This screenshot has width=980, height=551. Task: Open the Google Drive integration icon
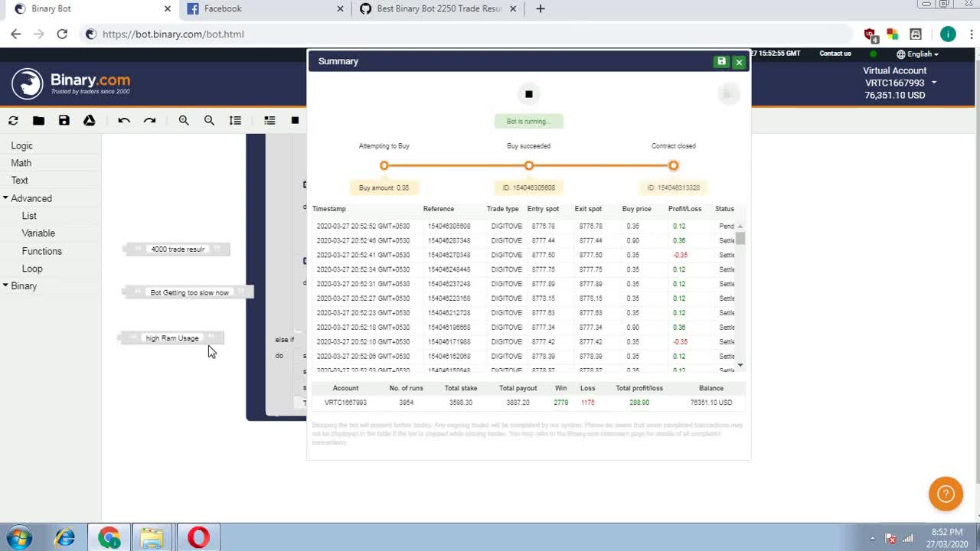pos(90,120)
